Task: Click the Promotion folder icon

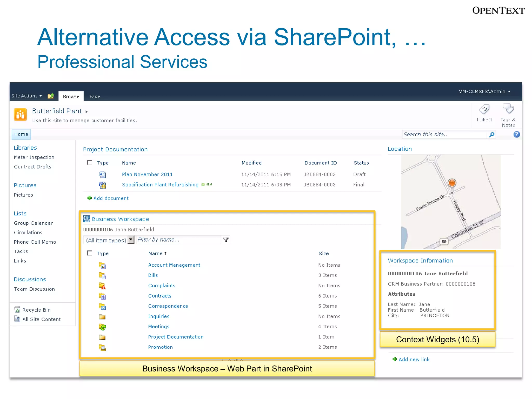Action: point(102,347)
